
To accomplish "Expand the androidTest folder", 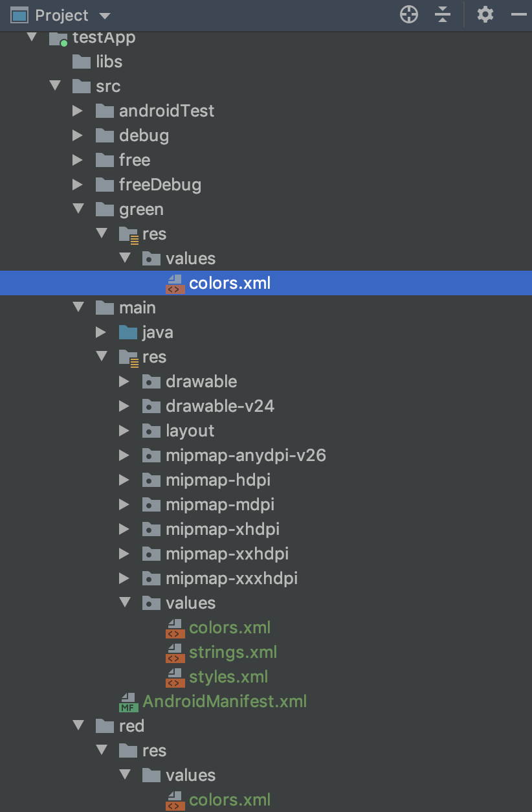I will (x=78, y=111).
